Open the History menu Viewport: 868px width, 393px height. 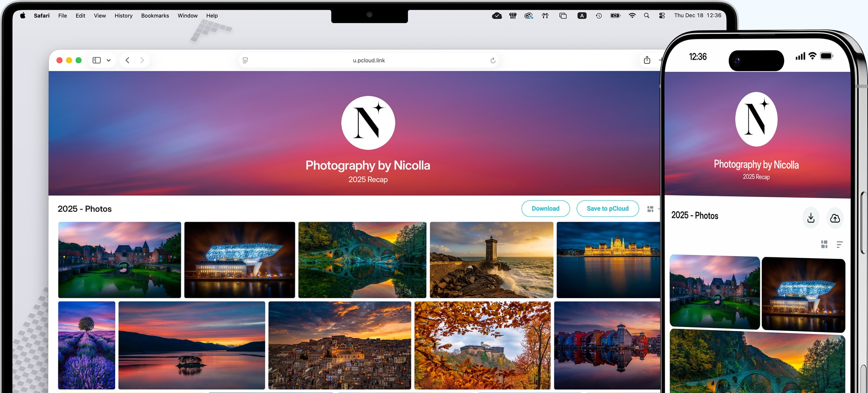pyautogui.click(x=123, y=16)
